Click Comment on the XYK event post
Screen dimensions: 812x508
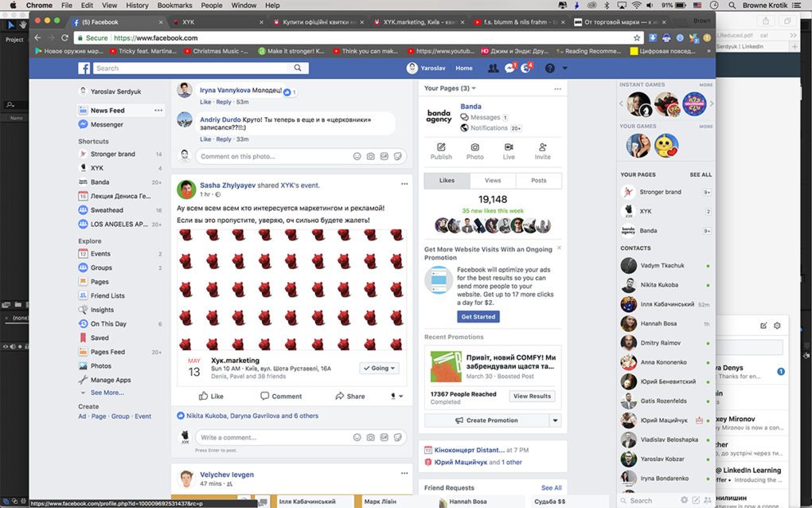coord(281,397)
